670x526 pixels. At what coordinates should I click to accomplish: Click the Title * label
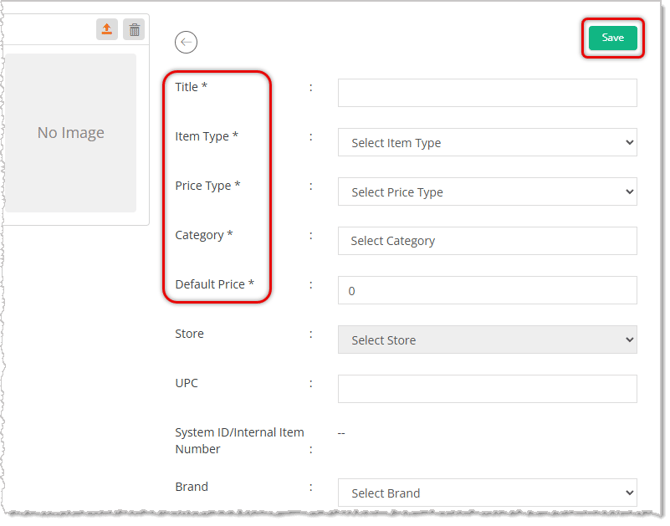[x=191, y=87]
